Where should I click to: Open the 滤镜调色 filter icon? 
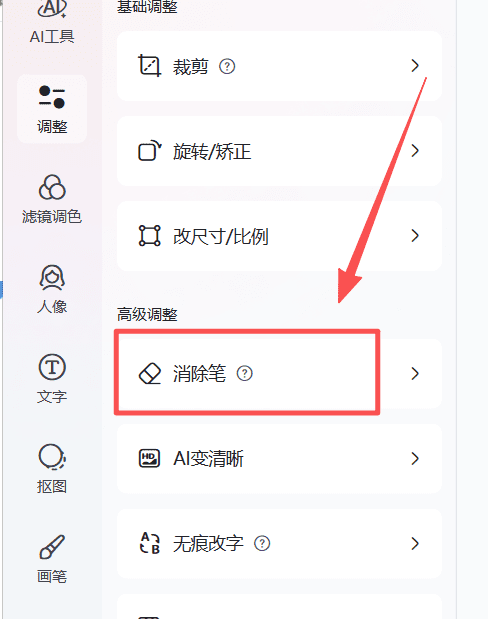(x=52, y=199)
